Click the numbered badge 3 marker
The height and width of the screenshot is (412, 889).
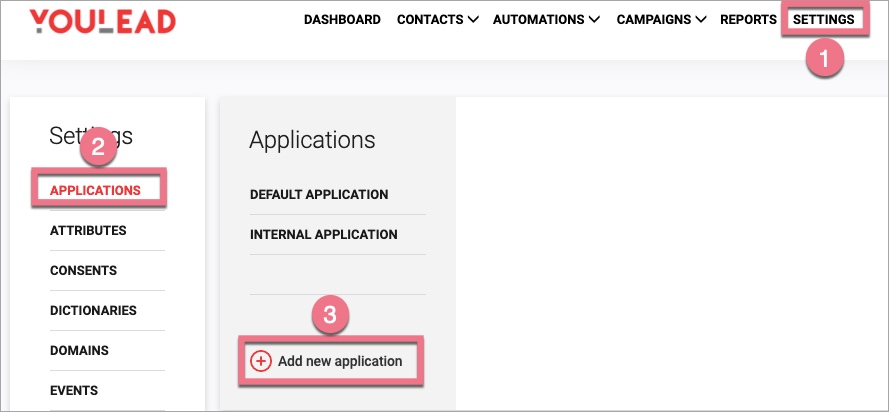(x=330, y=316)
